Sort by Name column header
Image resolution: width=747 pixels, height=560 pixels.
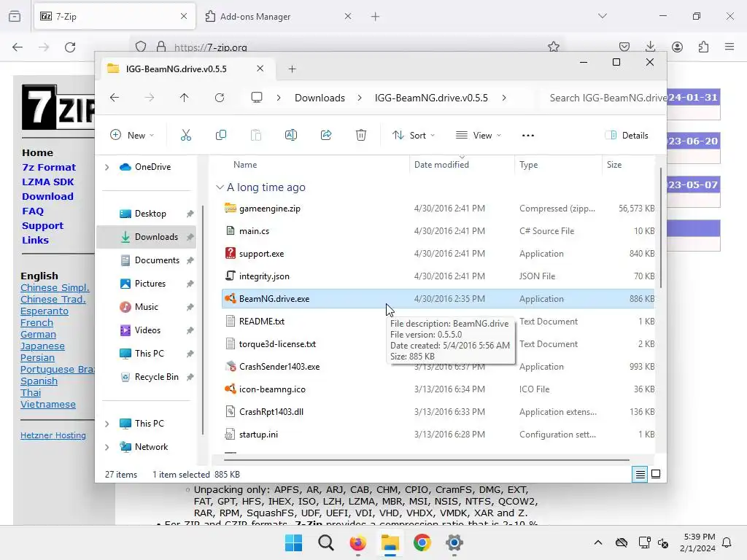point(245,164)
